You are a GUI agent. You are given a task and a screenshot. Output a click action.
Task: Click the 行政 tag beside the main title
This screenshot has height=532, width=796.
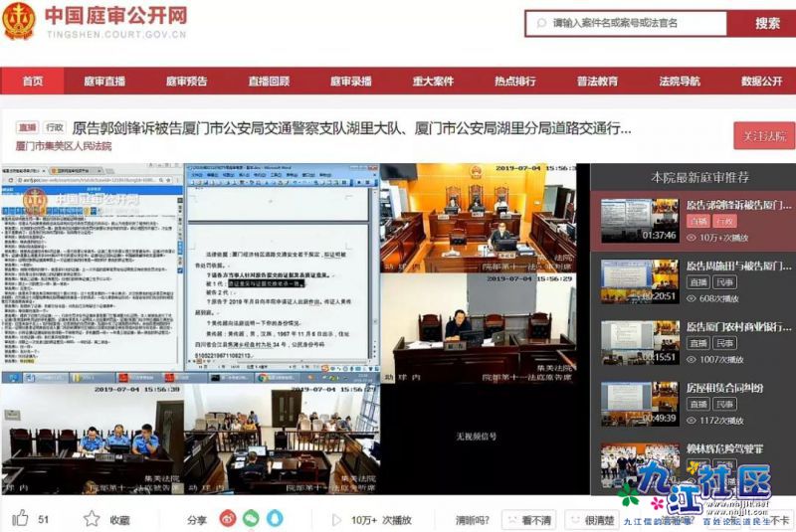pos(55,128)
